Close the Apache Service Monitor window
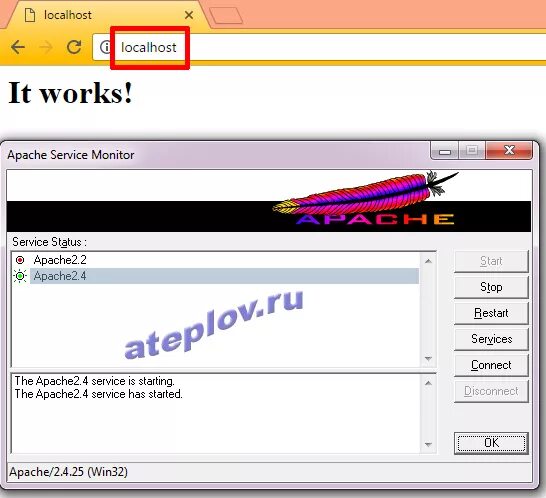 tap(509, 150)
